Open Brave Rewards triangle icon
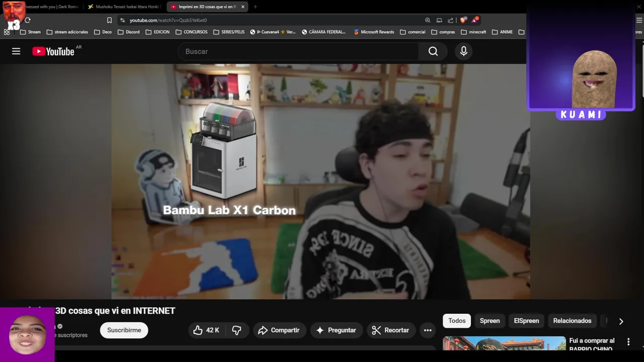The image size is (644, 362). click(475, 20)
